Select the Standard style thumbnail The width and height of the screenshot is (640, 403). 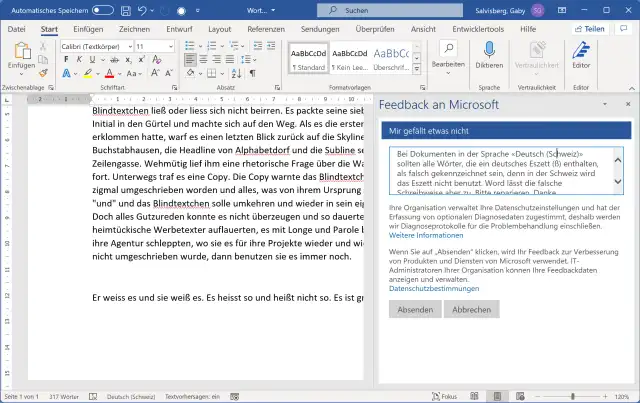[x=307, y=58]
